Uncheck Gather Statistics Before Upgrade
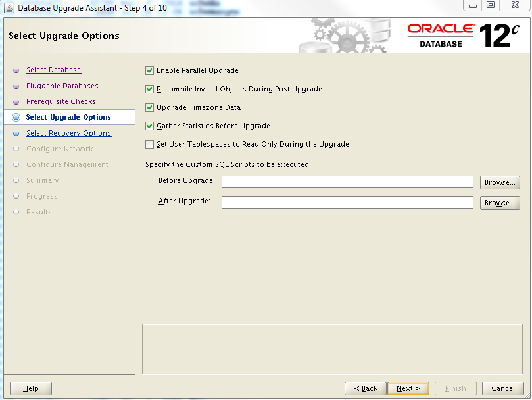This screenshot has width=532, height=400. point(149,126)
